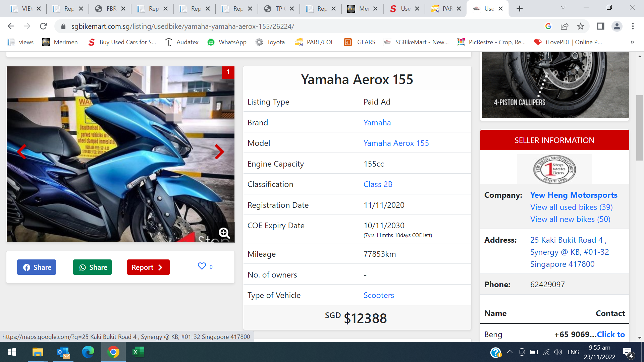Click the next photo red arrow

(x=219, y=152)
